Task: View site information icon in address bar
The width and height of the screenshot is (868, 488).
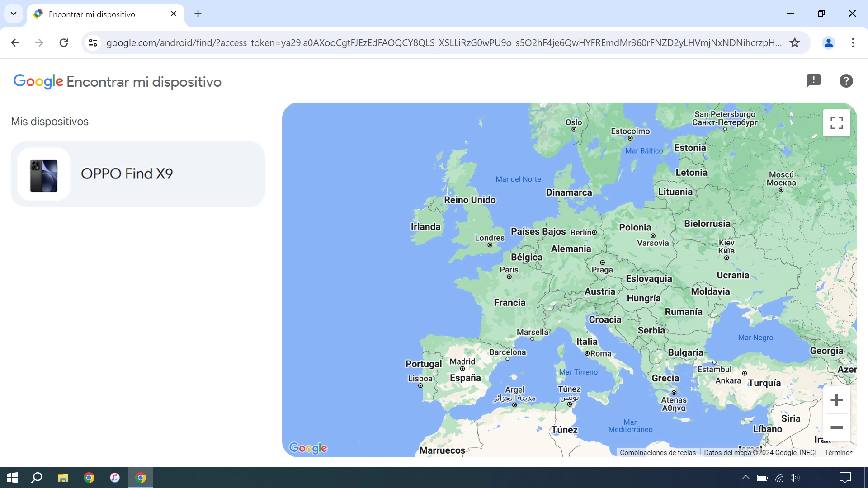Action: tap(93, 43)
